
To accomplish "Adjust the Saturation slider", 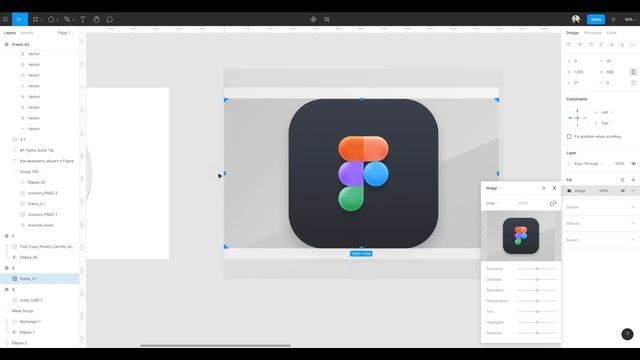I will pos(537,290).
